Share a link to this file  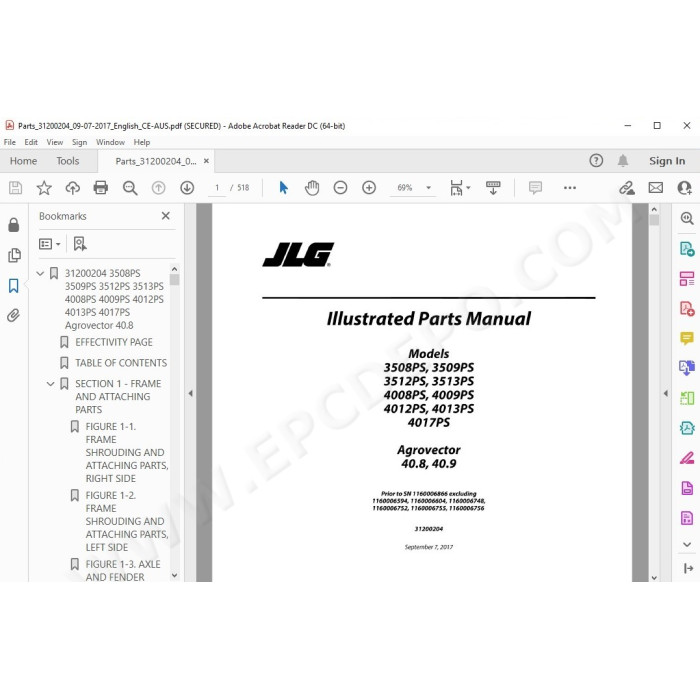tap(626, 188)
